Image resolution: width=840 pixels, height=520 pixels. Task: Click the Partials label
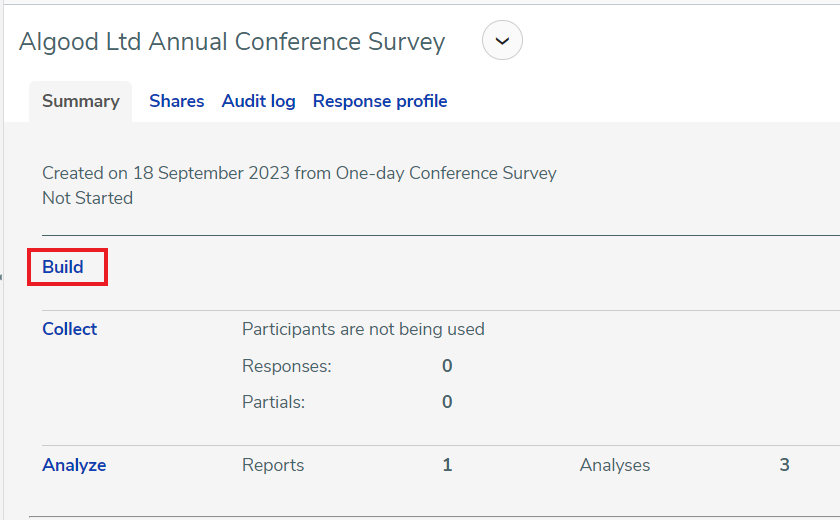pyautogui.click(x=273, y=402)
